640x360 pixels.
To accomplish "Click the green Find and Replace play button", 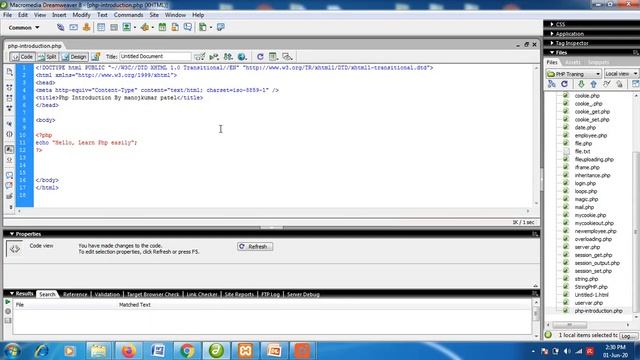I will (x=7, y=302).
